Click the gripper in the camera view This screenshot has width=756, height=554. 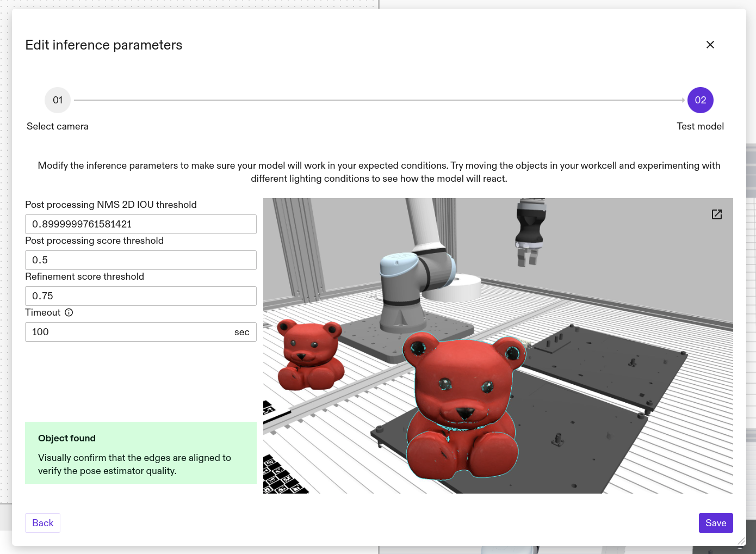tap(529, 231)
